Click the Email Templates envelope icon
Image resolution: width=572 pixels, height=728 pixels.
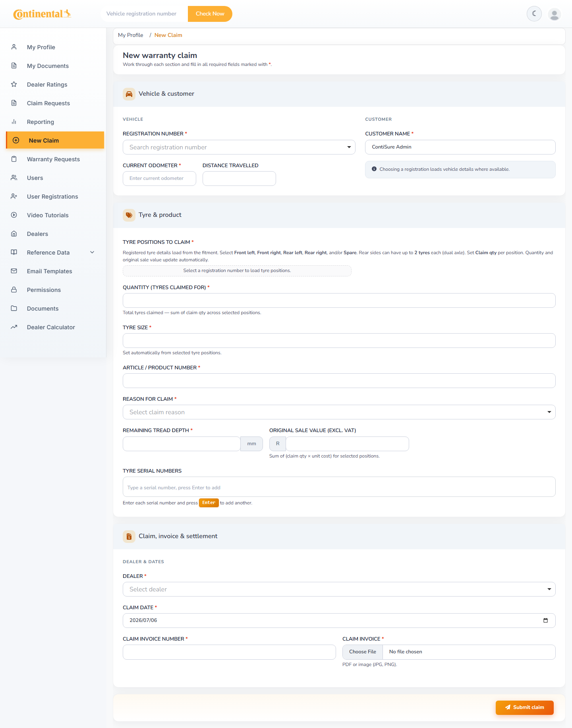(14, 271)
